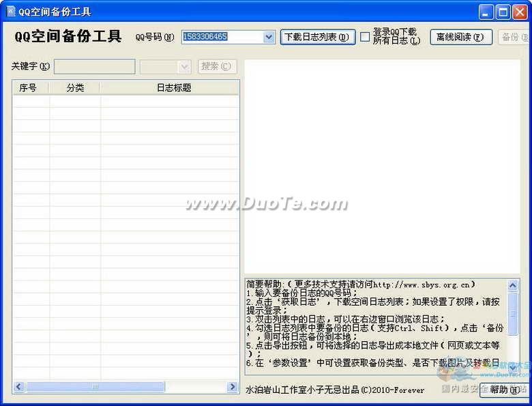The width and height of the screenshot is (532, 406).
Task: Click the list's left scroll arrow
Action: [18, 387]
